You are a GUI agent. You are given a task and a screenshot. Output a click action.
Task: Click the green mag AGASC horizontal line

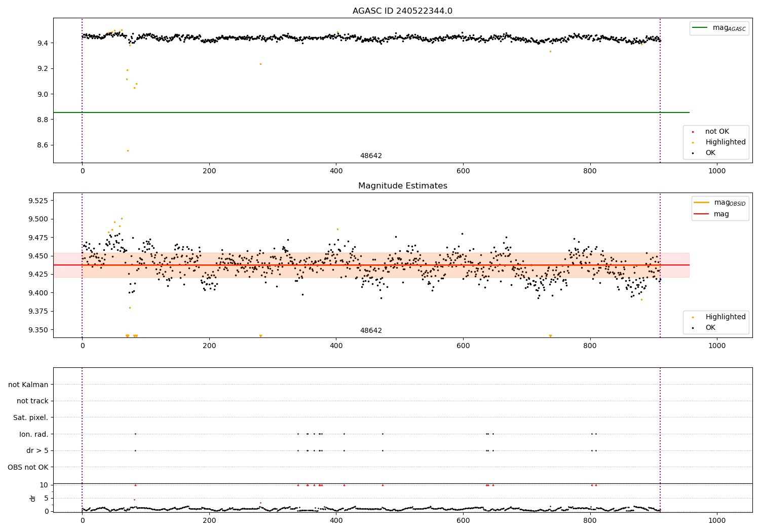pos(371,112)
